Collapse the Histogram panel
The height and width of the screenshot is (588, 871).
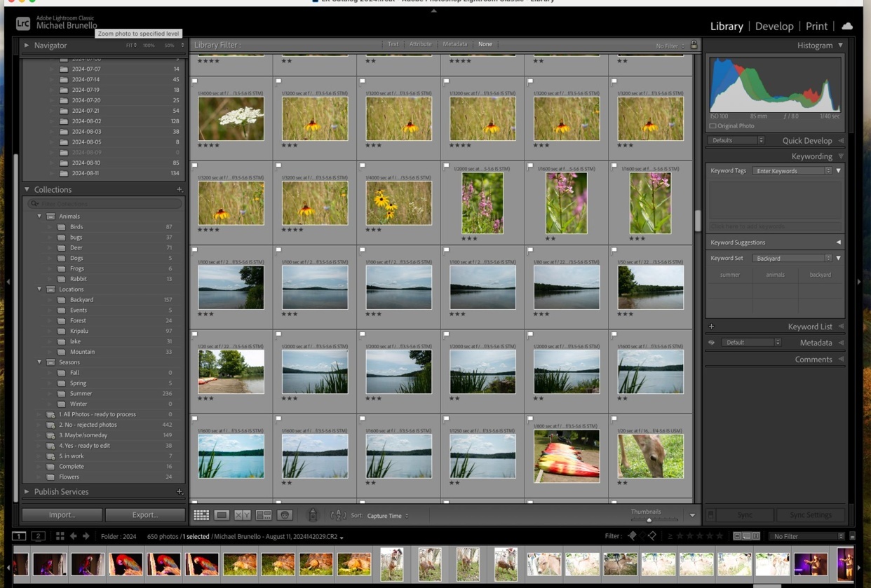(840, 46)
